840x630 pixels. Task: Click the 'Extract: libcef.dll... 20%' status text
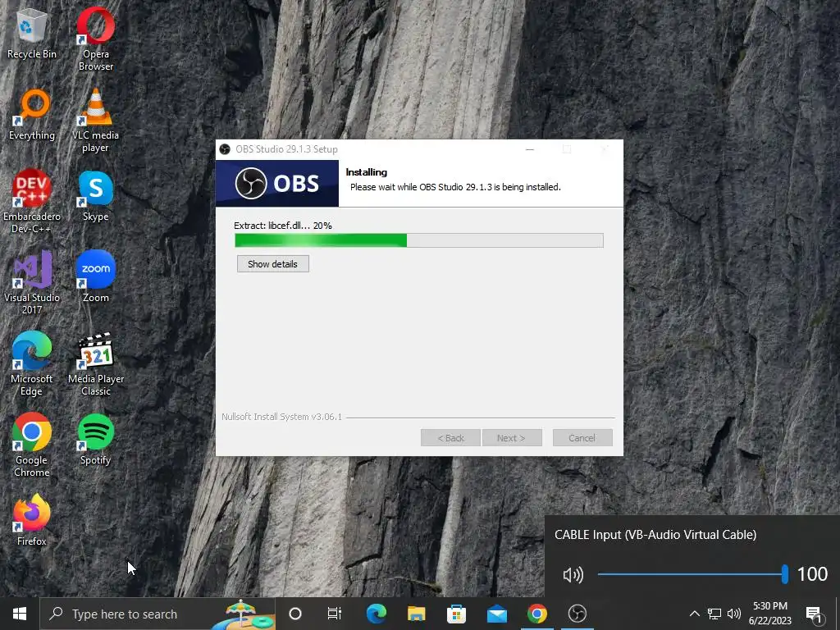point(283,226)
